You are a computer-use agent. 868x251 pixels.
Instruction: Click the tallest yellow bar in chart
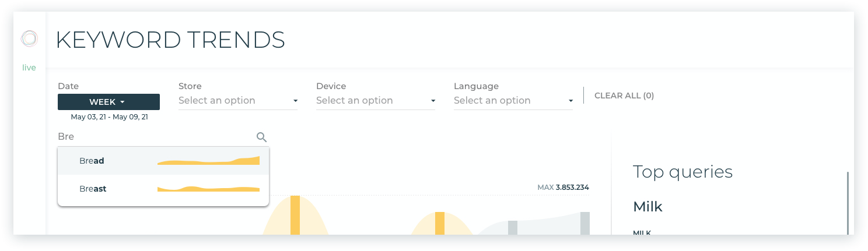(295, 215)
